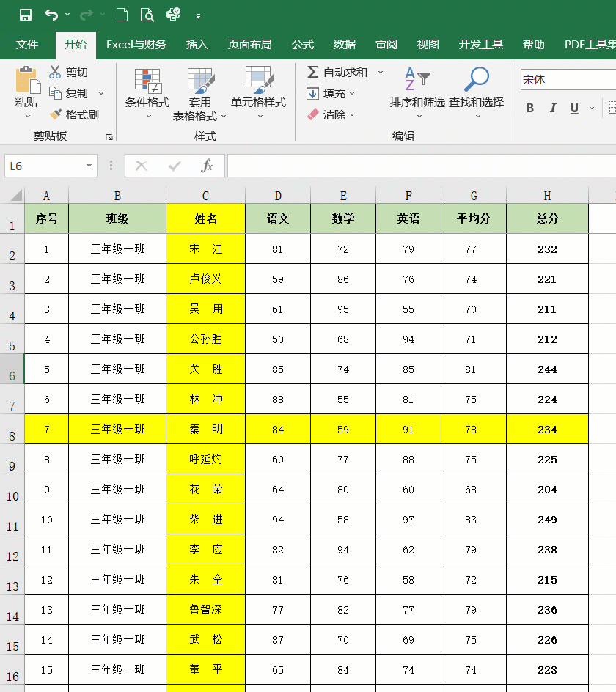
Task: Open 套用表格格式 table styles
Action: pos(200,94)
